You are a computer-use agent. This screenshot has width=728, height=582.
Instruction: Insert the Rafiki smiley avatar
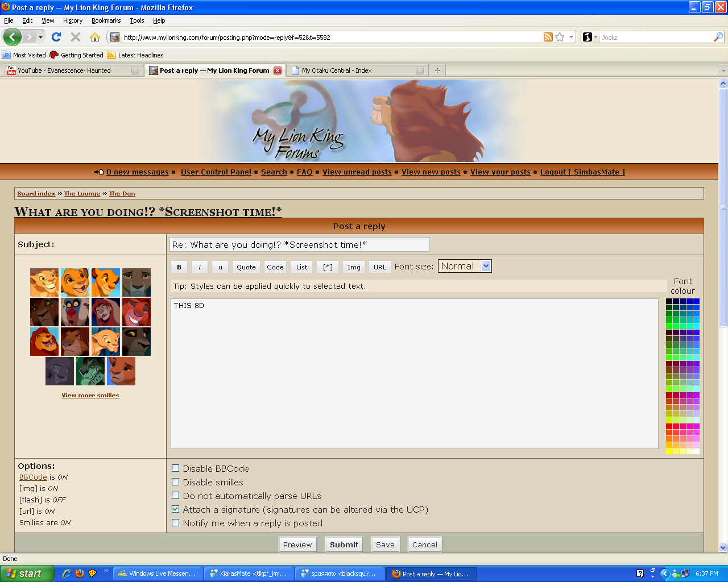click(x=75, y=312)
